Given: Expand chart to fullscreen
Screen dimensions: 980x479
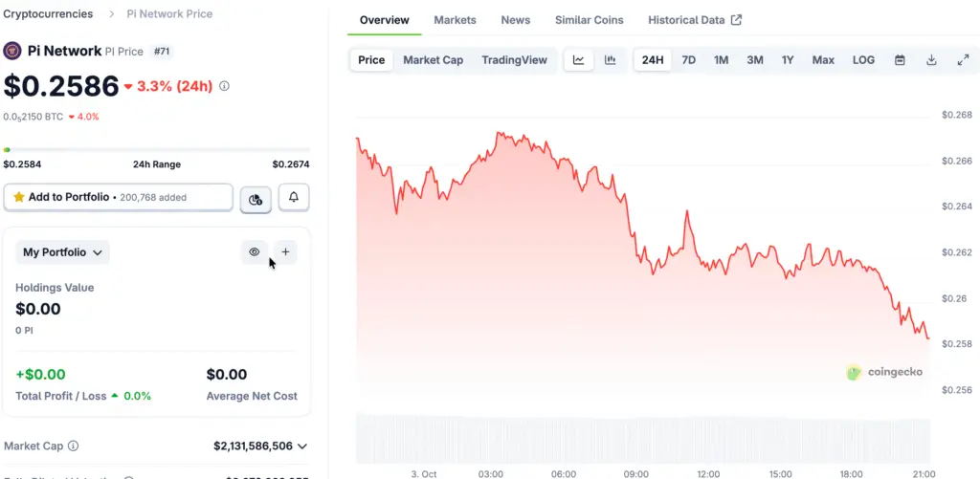Looking at the screenshot, I should 963,60.
